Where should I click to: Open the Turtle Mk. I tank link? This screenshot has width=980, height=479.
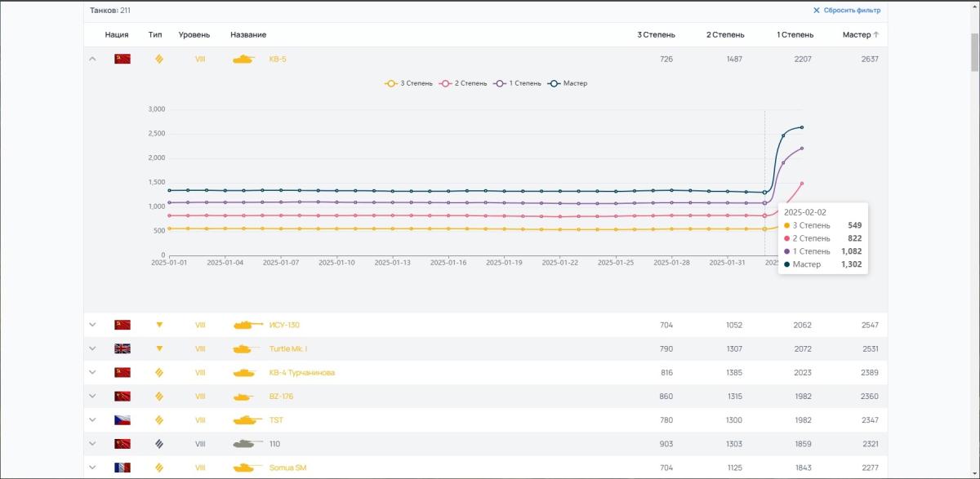tap(288, 348)
